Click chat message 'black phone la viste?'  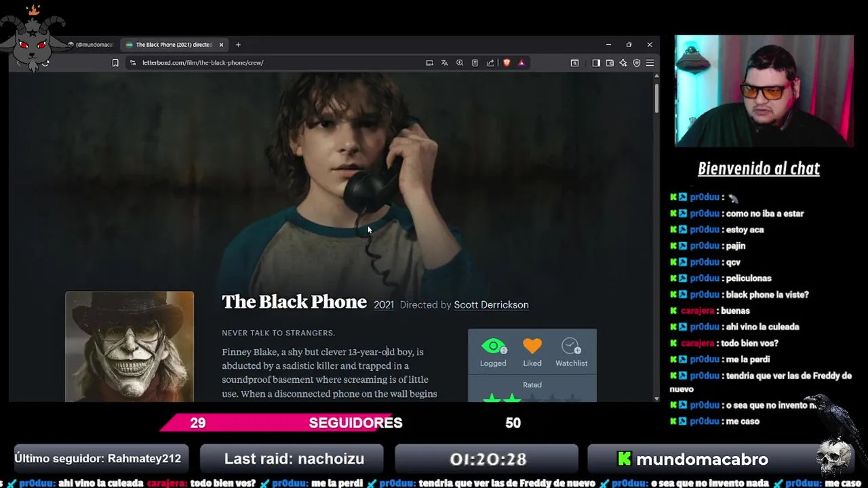(x=767, y=295)
